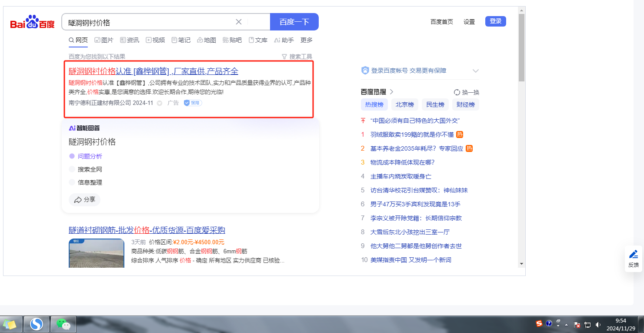Go to 百度首页

(x=442, y=22)
